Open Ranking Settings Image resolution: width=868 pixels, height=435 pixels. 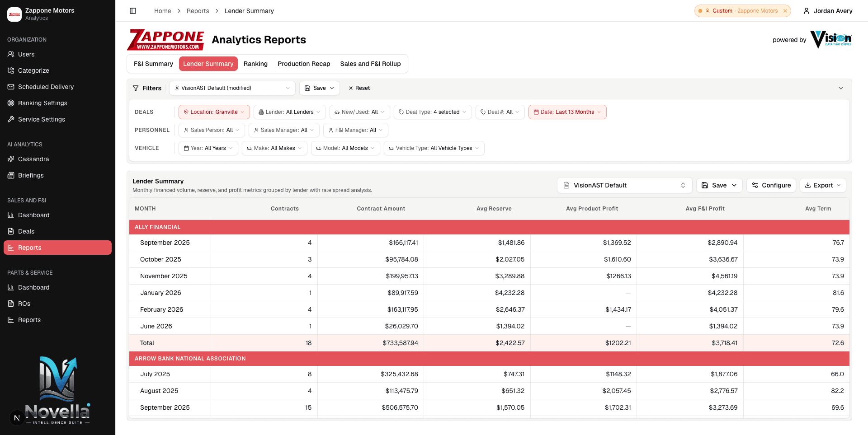click(x=57, y=103)
